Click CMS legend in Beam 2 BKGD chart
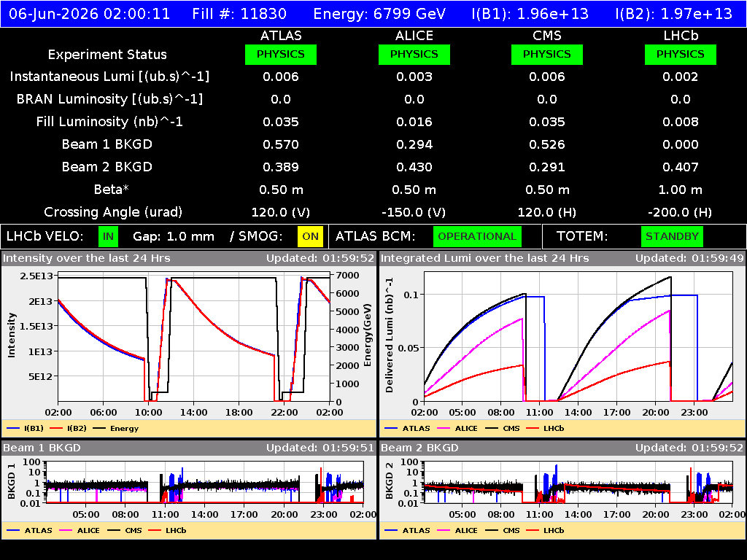Screen dimensions: 747x560 [503, 531]
